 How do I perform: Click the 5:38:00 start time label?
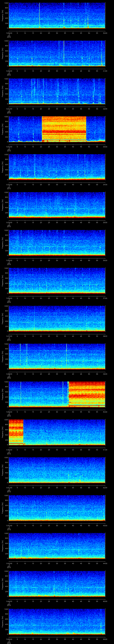tap(9, 374)
